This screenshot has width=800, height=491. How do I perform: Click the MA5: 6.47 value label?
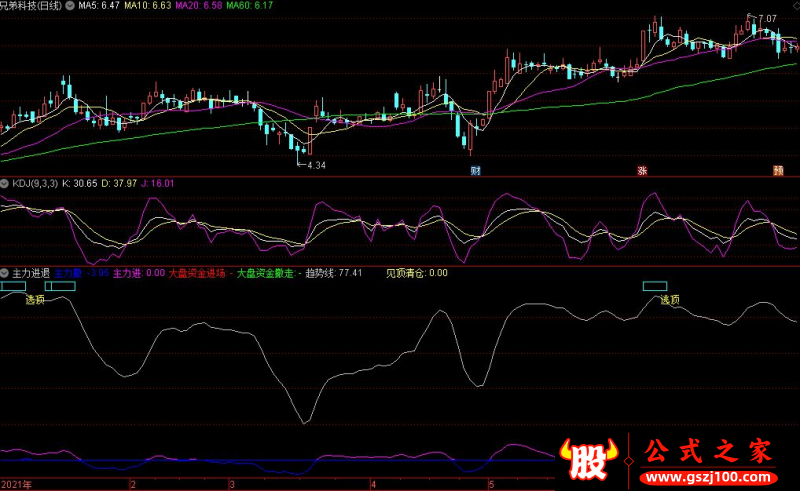pyautogui.click(x=99, y=6)
